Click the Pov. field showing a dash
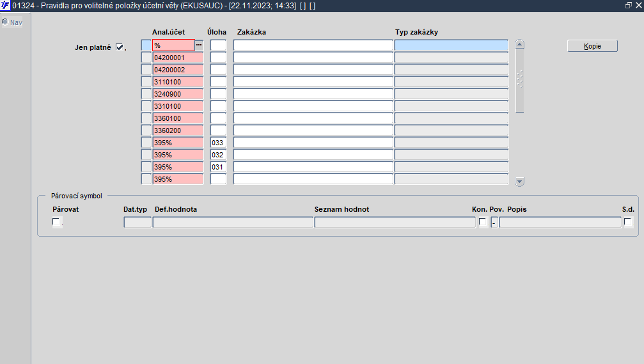The image size is (644, 364). 494,222
